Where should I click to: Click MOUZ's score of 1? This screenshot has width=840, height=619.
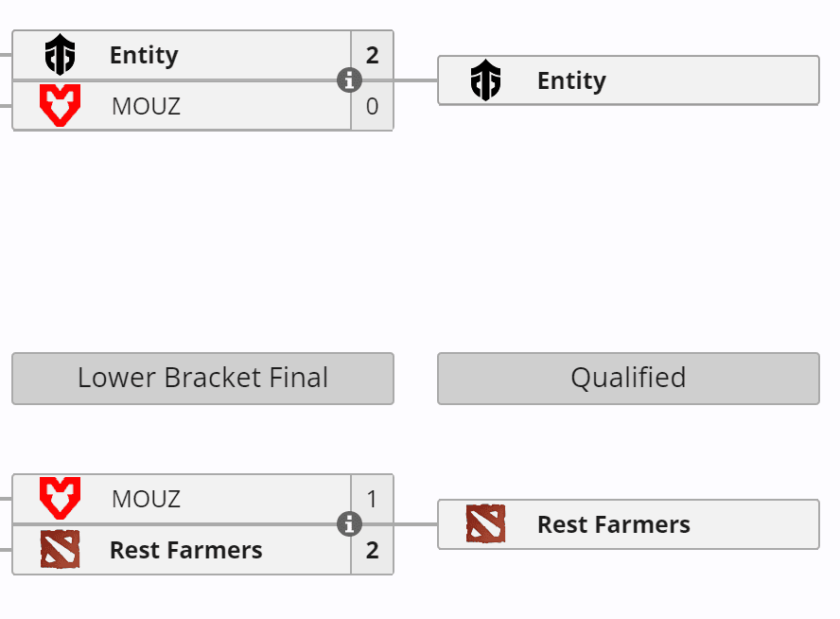coord(372,499)
